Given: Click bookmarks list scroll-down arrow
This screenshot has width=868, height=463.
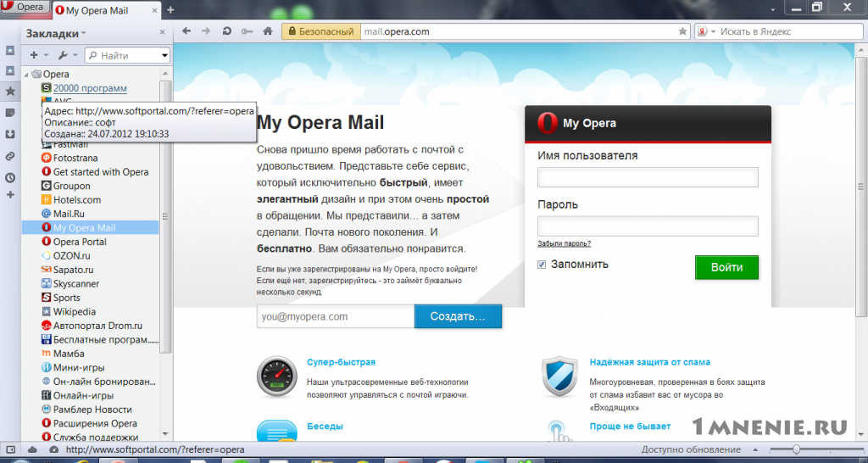Looking at the screenshot, I should coord(165,434).
